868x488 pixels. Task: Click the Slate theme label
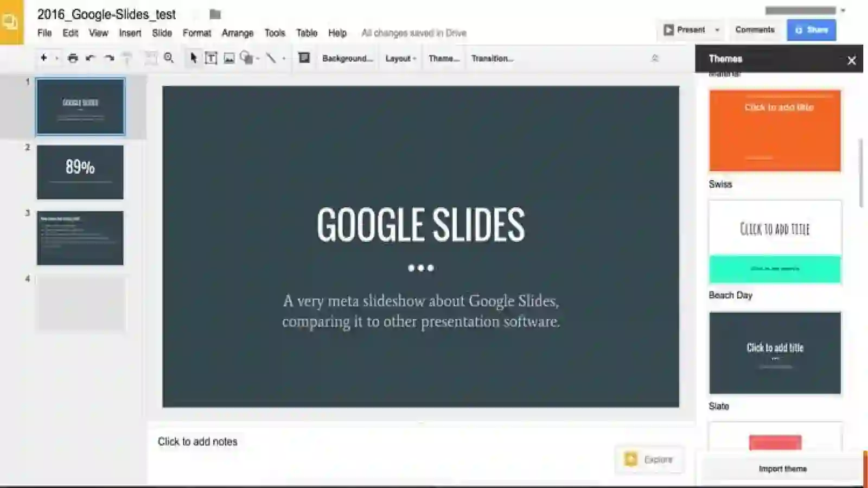[719, 406]
